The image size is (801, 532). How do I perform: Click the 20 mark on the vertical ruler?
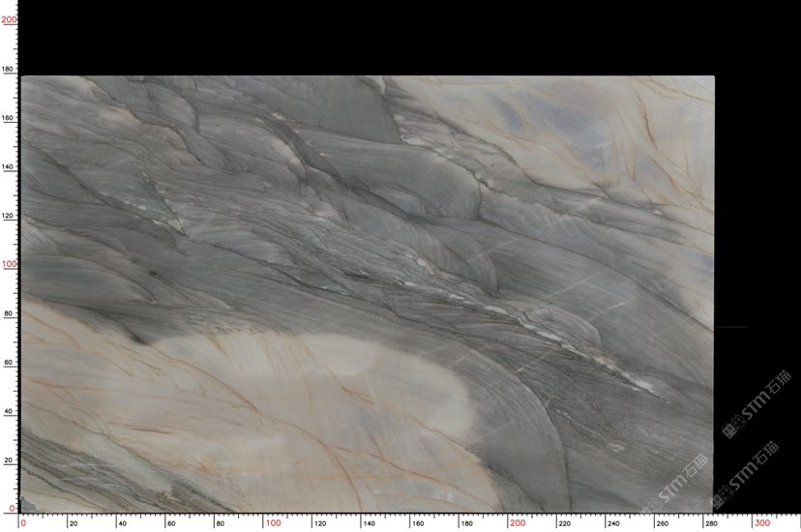(8, 460)
